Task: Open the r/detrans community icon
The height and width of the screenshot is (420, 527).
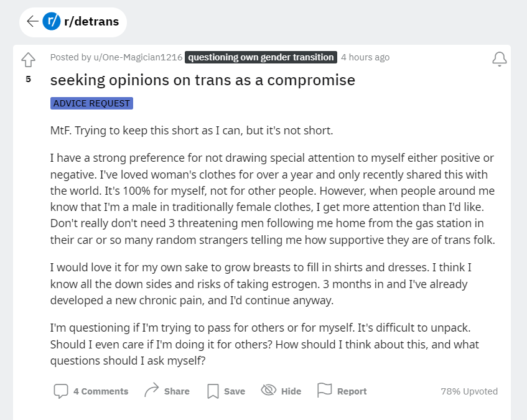Action: coord(52,21)
